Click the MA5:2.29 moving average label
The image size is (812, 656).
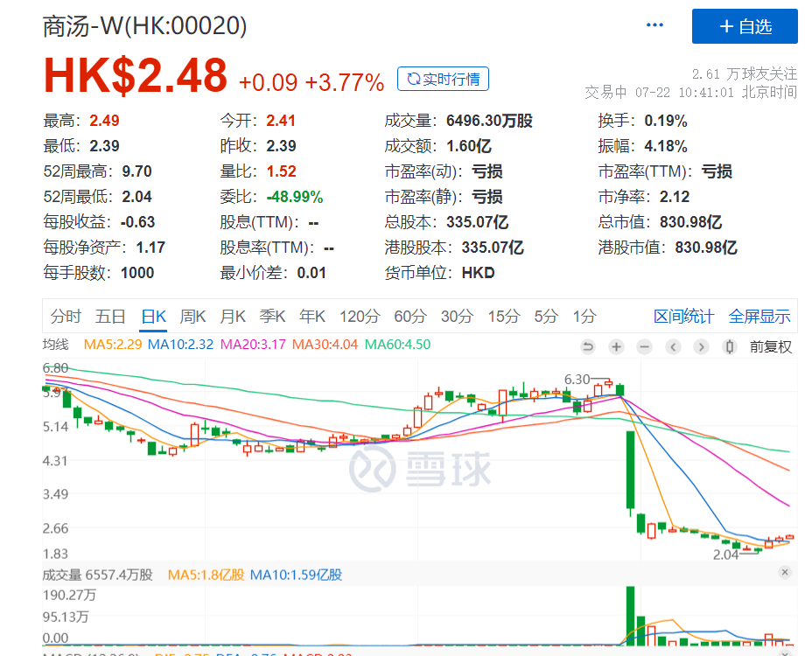(112, 345)
